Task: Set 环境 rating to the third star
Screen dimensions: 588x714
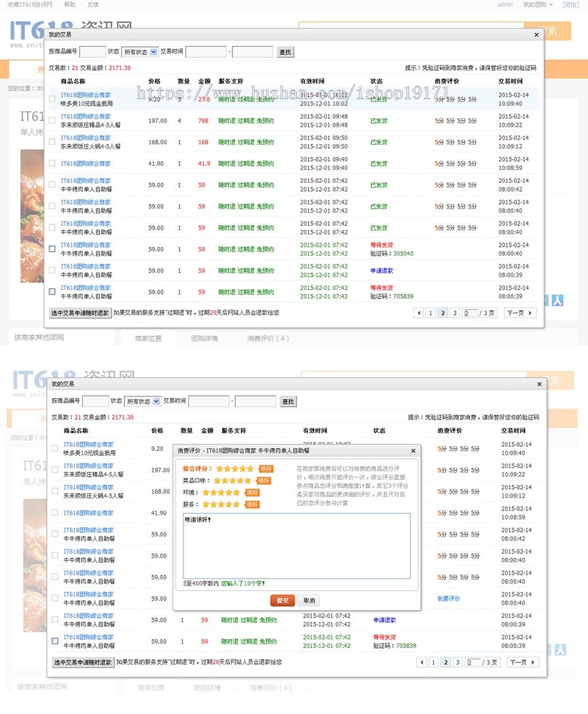Action: coord(221,492)
